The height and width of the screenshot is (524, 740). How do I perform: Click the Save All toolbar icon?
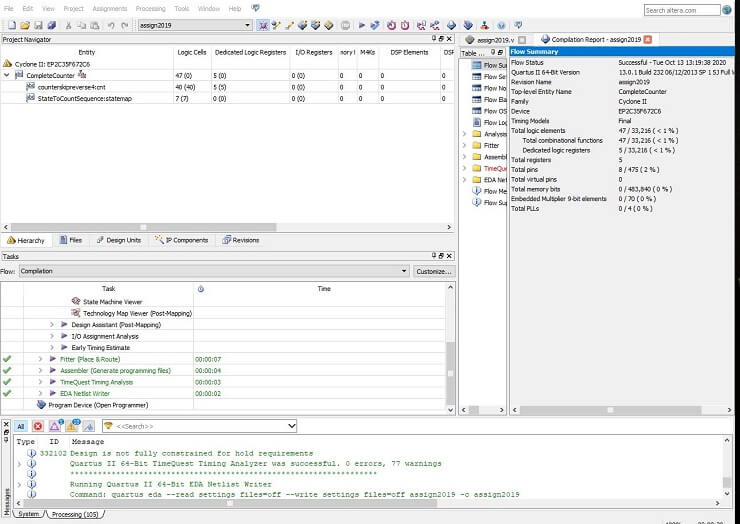pyautogui.click(x=52, y=25)
